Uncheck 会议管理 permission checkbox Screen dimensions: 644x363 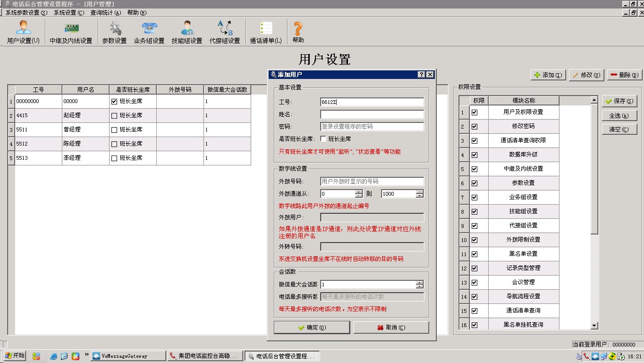point(475,283)
